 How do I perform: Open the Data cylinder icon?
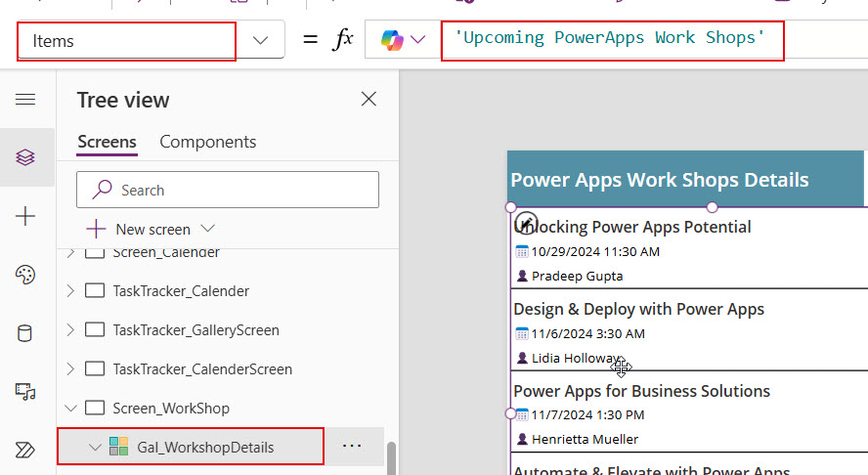coord(24,333)
